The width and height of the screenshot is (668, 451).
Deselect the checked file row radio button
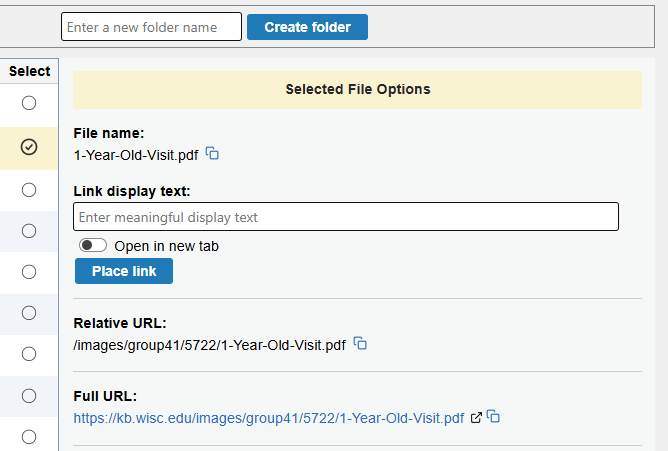tap(29, 147)
